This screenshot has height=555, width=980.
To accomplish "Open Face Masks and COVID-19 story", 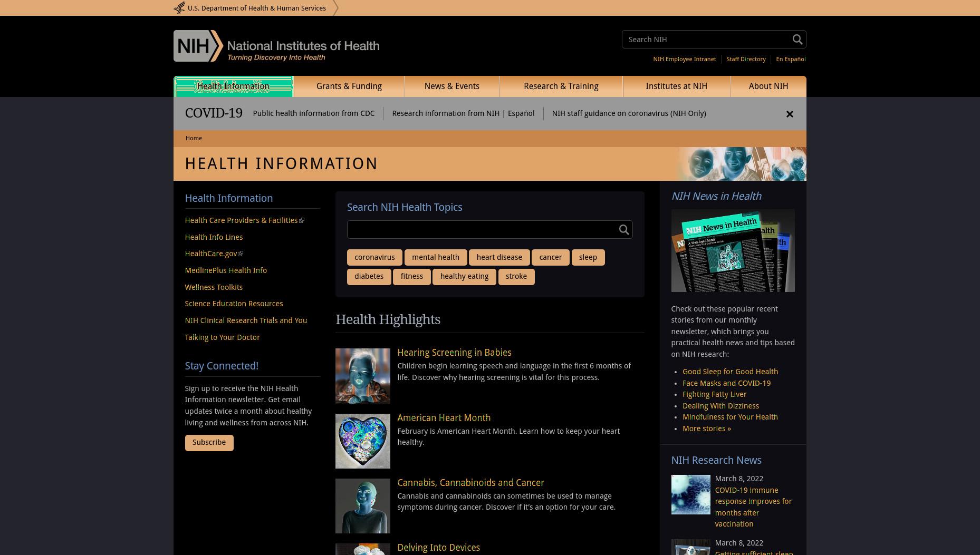I will 726,383.
